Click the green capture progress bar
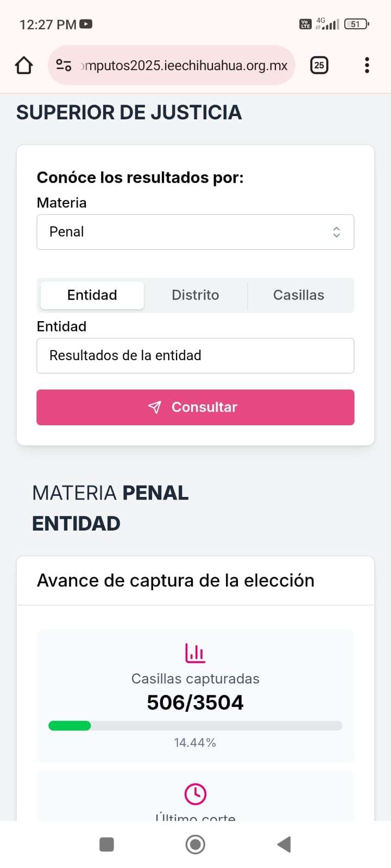Screen dimensions: 391x868 70,726
